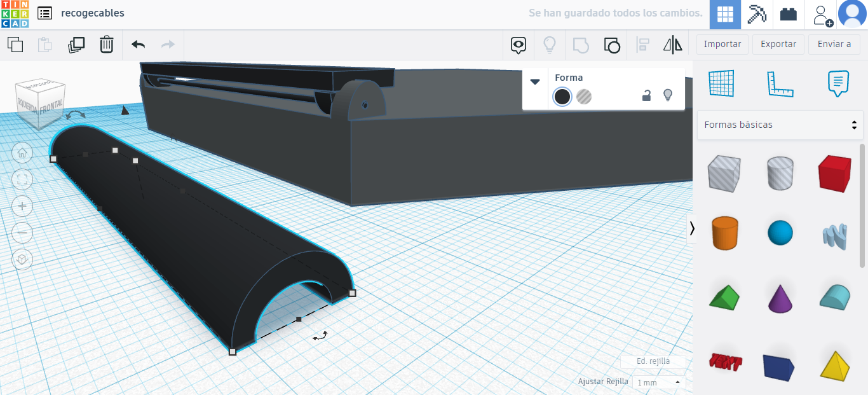Zoom out with the minus button
This screenshot has height=395, width=868.
(x=22, y=233)
